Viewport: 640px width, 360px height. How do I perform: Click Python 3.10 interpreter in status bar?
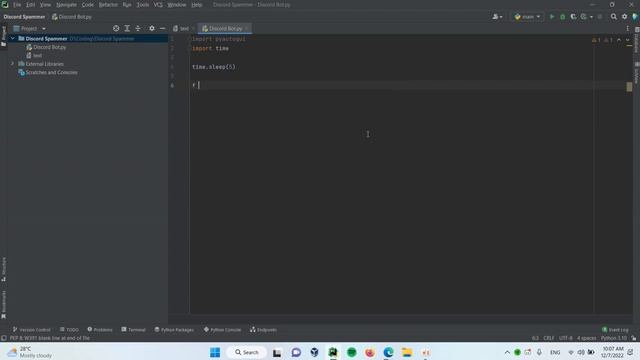pos(613,338)
